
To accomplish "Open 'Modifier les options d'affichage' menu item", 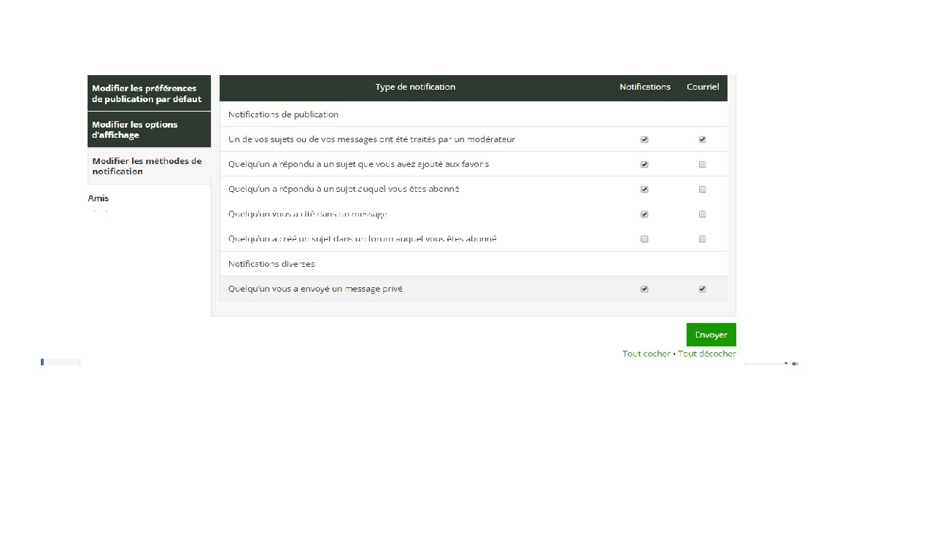I will tap(149, 130).
